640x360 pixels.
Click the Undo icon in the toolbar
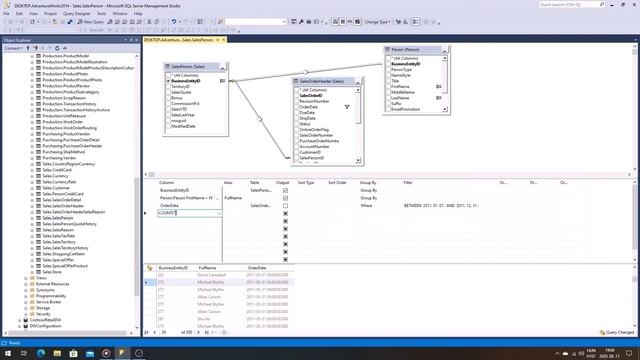(174, 22)
